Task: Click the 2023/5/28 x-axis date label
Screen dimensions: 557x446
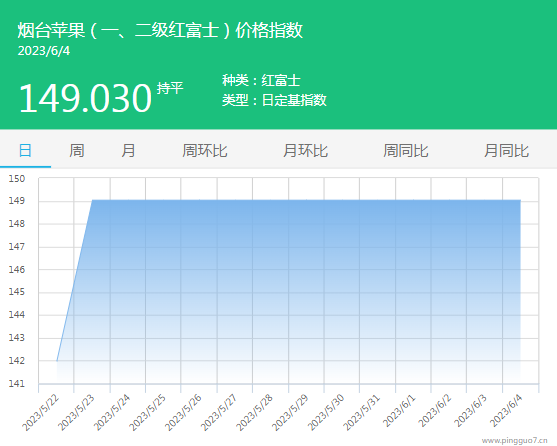Action: point(255,412)
